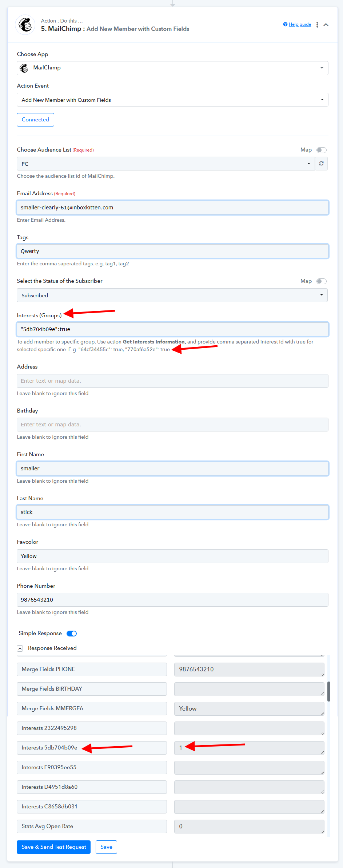343x868 pixels.
Task: Open the PC audience list dropdown
Action: [166, 164]
